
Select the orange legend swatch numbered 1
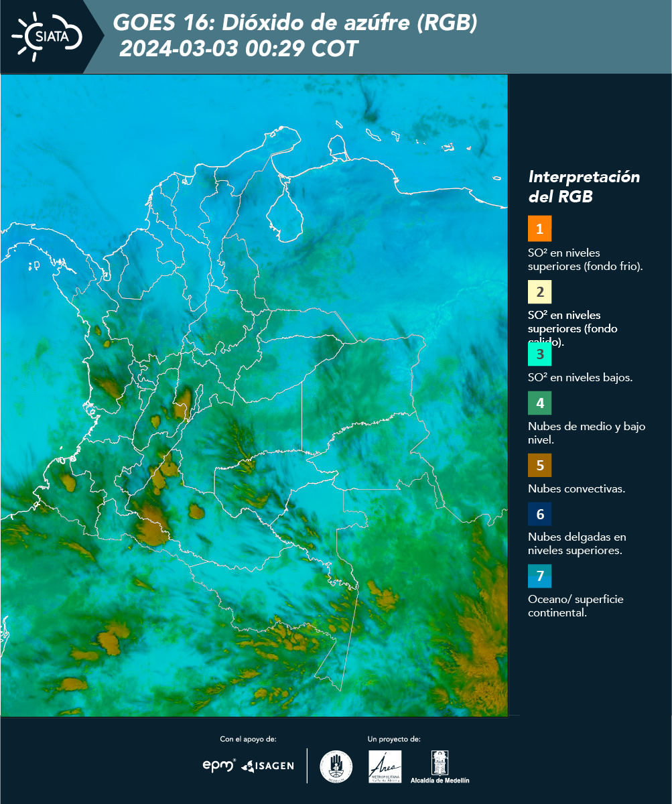[x=539, y=228]
